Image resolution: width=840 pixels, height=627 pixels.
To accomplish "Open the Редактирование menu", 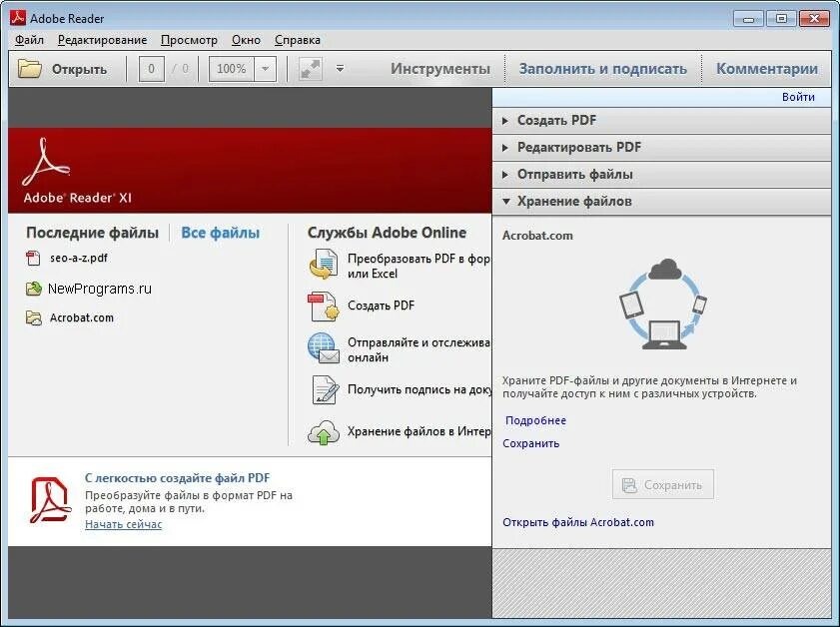I will point(102,40).
